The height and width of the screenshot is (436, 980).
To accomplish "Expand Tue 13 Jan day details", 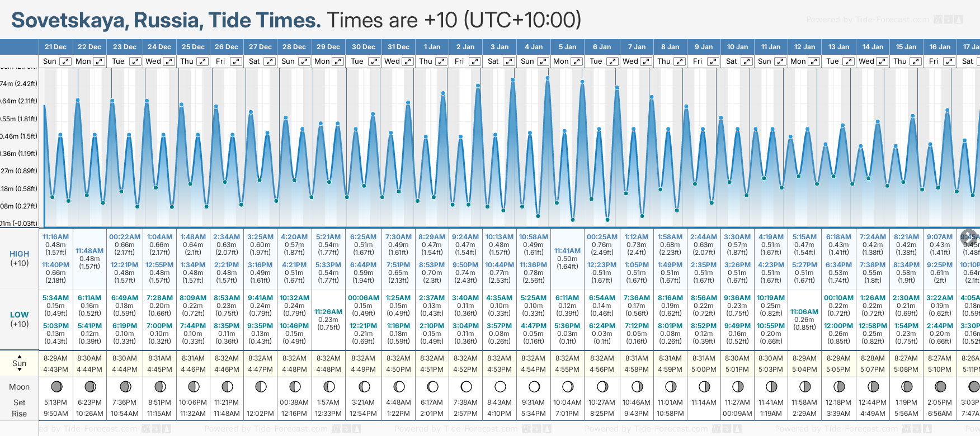I will (x=848, y=61).
